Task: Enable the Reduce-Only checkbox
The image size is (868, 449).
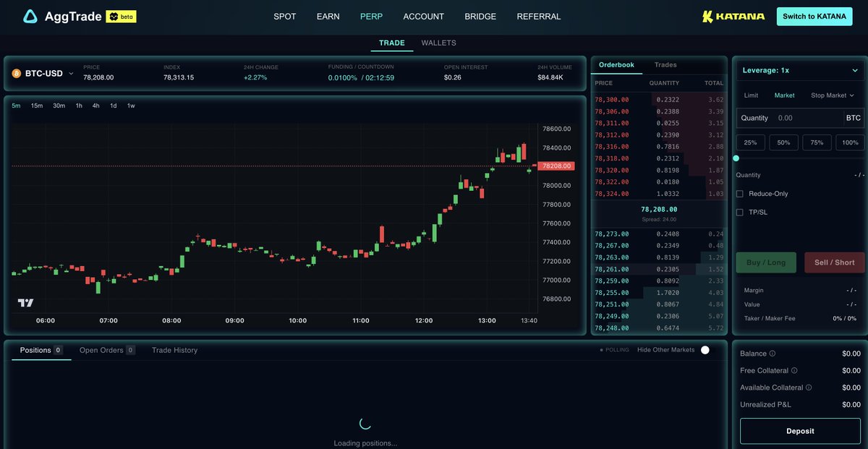Action: click(739, 194)
